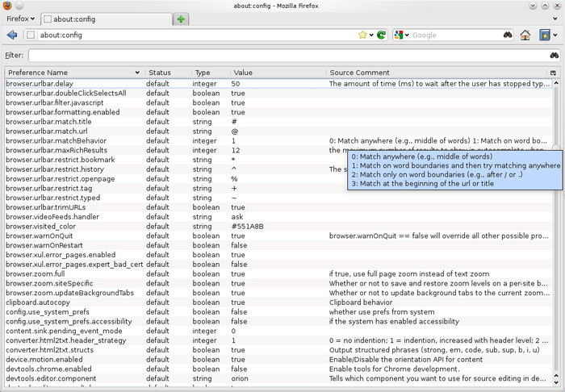Click the back arrow navigation button
Screen dimensions: 565x392
(x=12, y=35)
